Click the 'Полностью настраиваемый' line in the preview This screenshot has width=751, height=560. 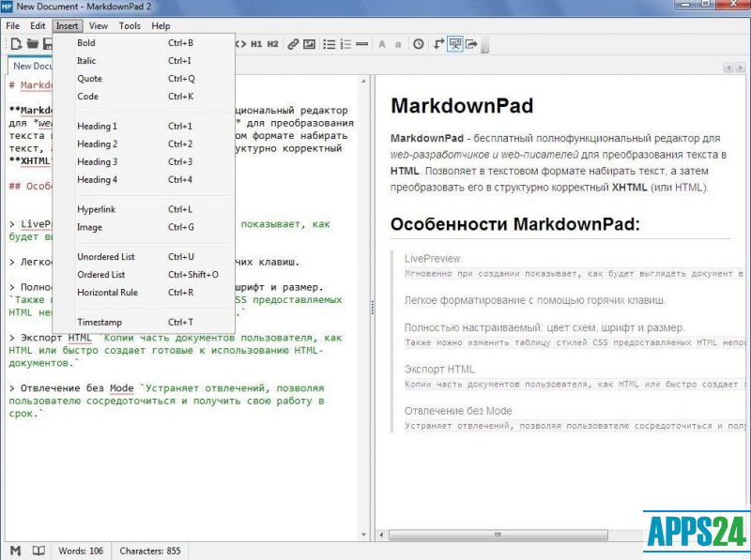click(x=544, y=328)
